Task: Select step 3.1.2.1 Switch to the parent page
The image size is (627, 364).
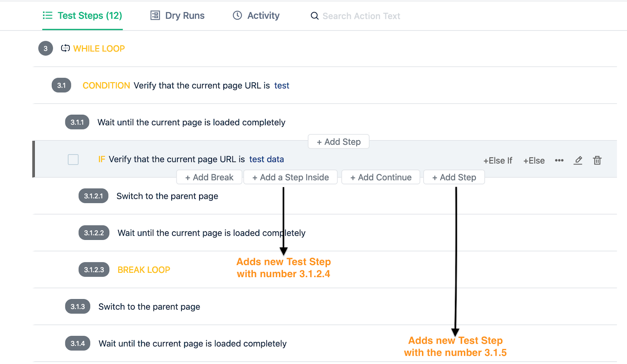Action: 167,196
